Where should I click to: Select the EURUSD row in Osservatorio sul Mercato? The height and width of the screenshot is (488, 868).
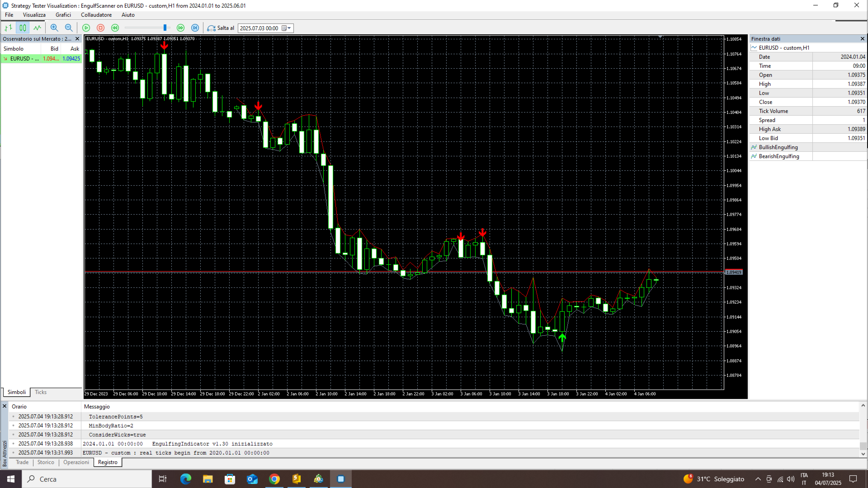coord(25,58)
